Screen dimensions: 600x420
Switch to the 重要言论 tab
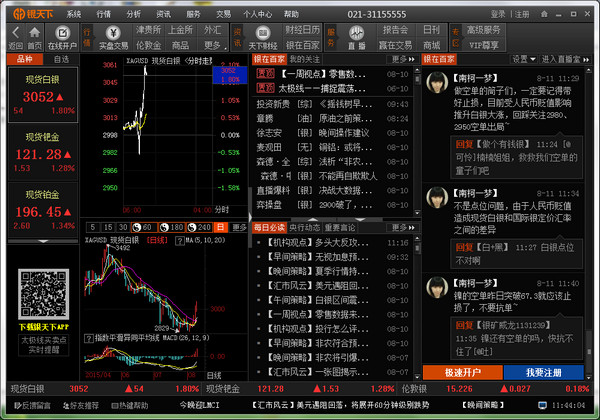[340, 228]
